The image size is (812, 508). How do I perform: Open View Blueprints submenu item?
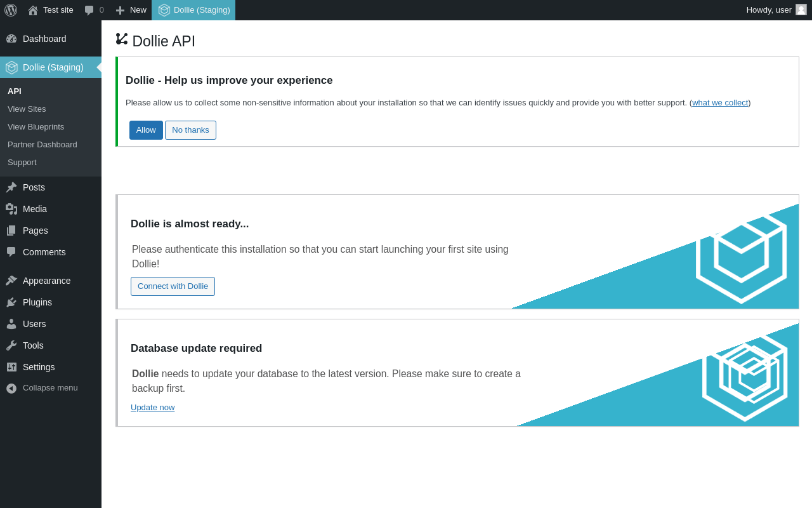click(36, 127)
